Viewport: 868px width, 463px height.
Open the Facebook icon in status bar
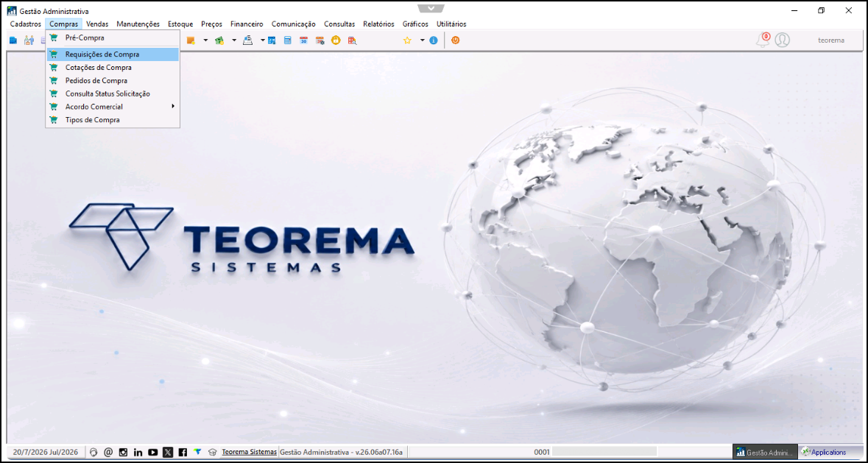[x=183, y=452]
